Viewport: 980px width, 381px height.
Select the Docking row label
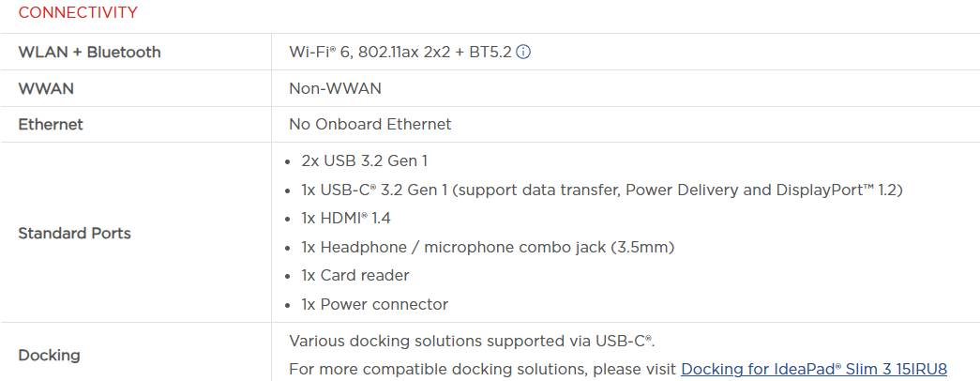click(x=49, y=356)
